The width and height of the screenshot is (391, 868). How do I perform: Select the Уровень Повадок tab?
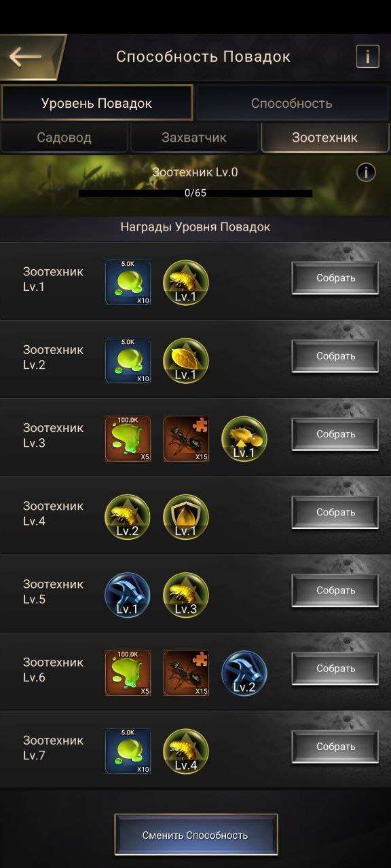(x=96, y=103)
